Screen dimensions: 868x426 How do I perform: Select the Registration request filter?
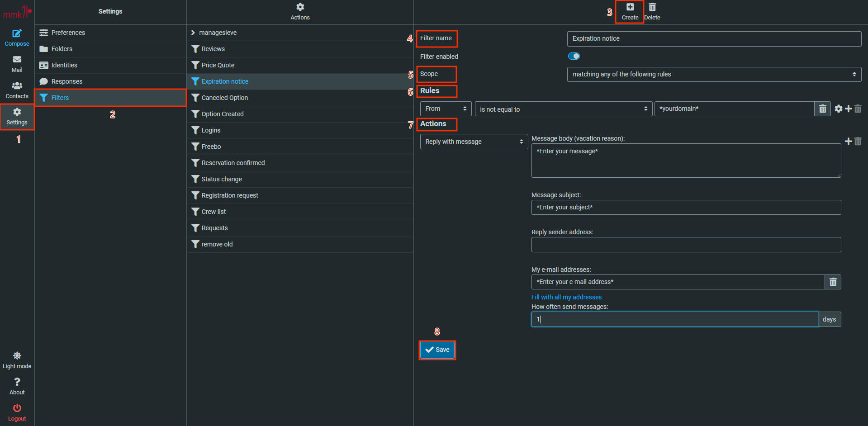coord(300,195)
